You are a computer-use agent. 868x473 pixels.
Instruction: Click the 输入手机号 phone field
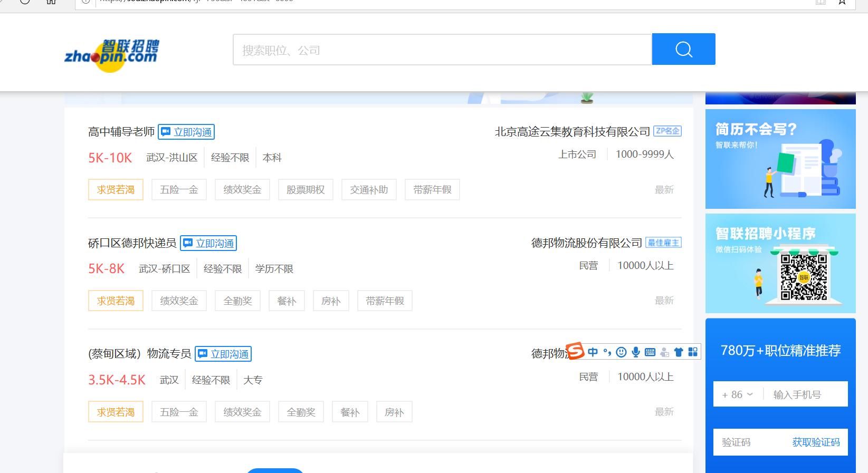tap(806, 394)
